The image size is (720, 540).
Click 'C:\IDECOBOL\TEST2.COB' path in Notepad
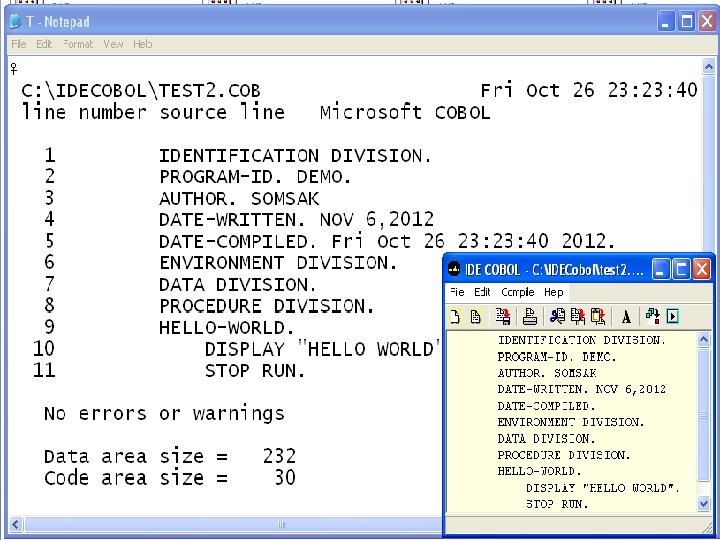(141, 90)
